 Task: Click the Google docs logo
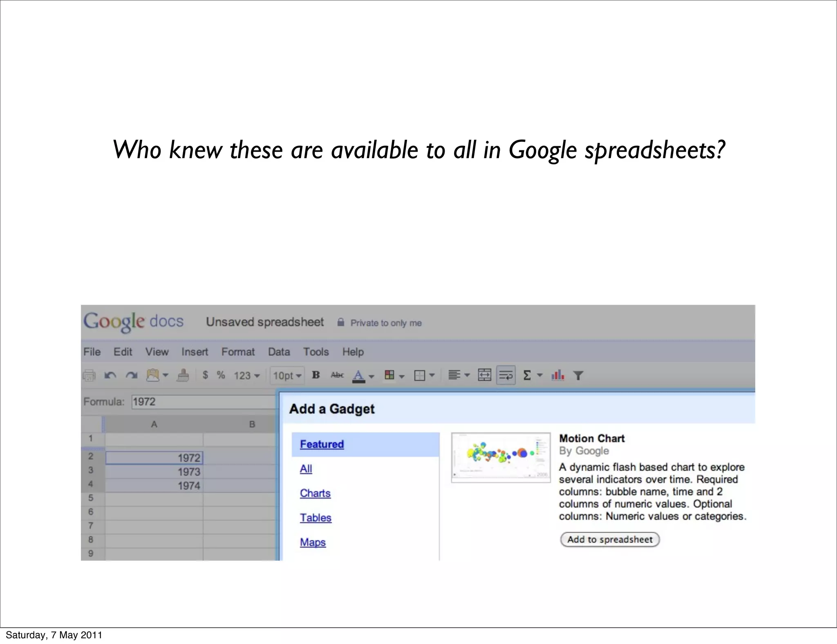[134, 322]
